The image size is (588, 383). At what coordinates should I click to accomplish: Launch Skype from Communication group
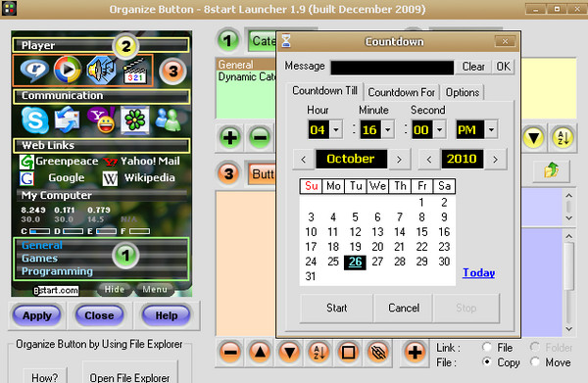coord(35,120)
